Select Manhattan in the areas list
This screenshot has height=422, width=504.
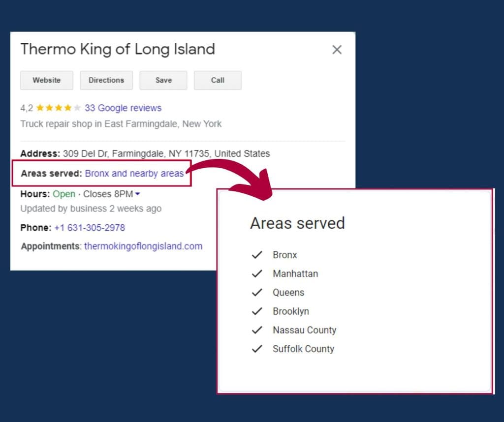pos(295,273)
